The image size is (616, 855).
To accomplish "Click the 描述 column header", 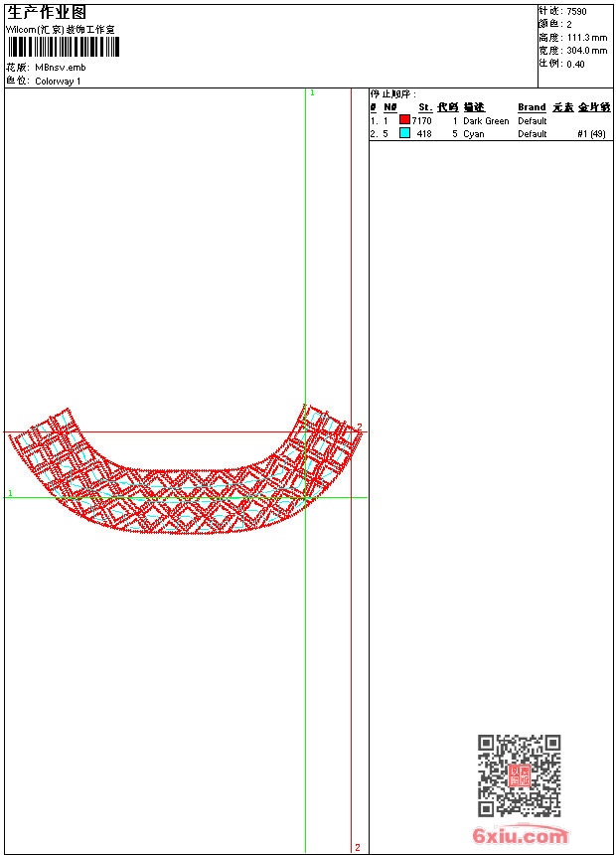I will click(473, 107).
